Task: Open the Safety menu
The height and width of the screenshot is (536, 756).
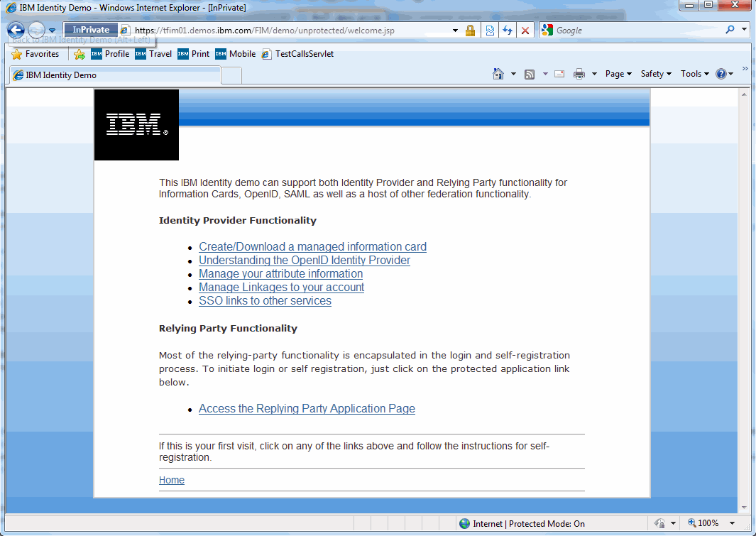Action: [656, 74]
